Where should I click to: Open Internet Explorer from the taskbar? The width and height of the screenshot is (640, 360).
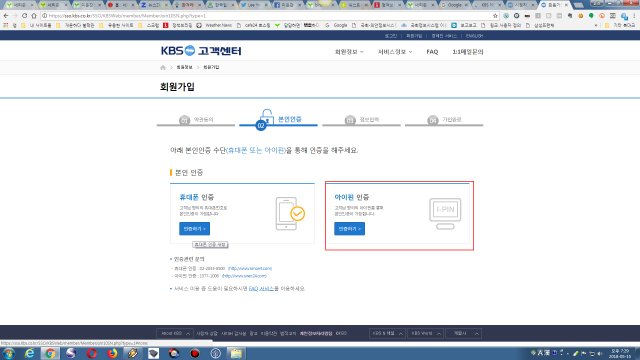(x=29, y=353)
